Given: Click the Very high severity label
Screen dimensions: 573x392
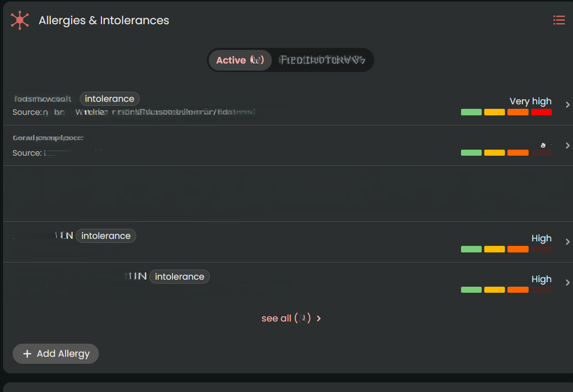Looking at the screenshot, I should pyautogui.click(x=530, y=101).
